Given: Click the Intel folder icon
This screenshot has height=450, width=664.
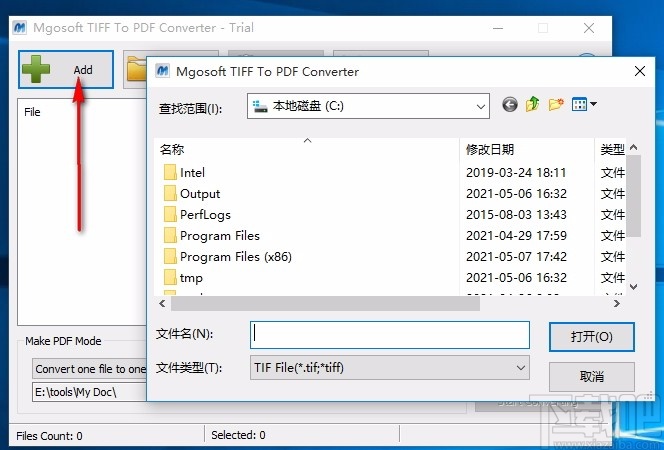Looking at the screenshot, I should pos(170,173).
